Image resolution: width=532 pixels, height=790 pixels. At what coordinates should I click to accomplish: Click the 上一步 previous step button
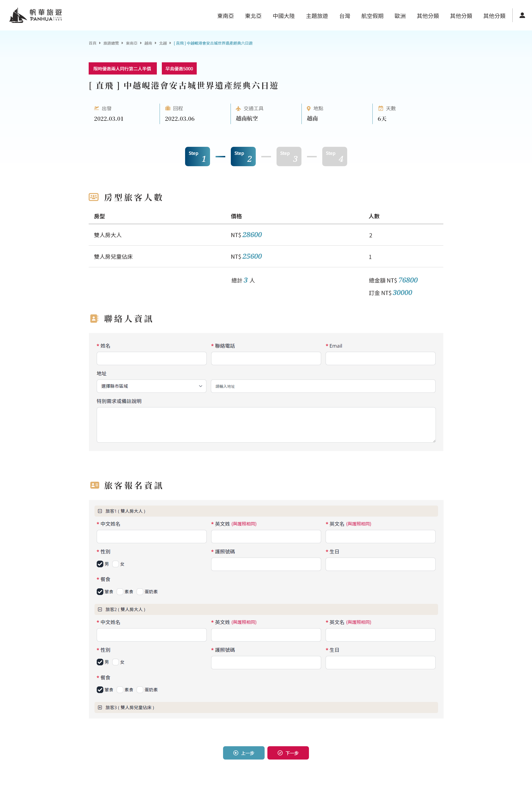coord(244,753)
